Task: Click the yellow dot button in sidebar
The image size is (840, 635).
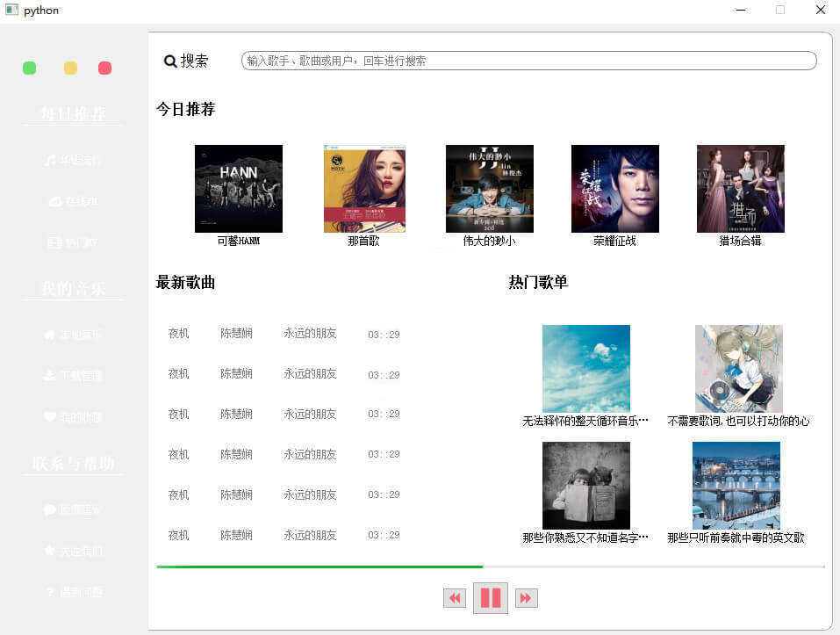Action: [70, 68]
